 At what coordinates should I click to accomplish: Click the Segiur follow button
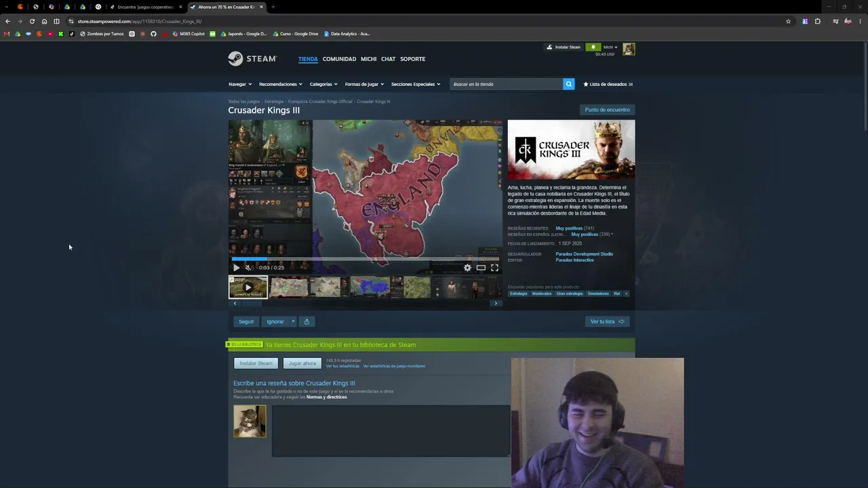[x=246, y=321]
